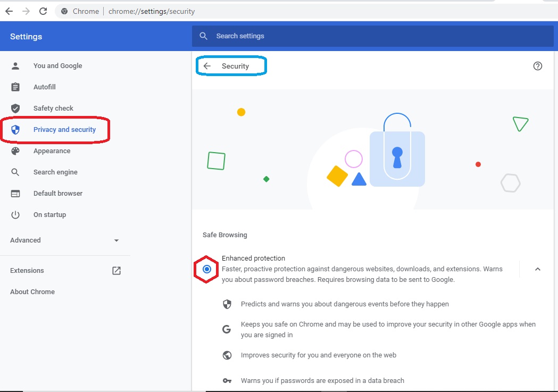558x392 pixels.
Task: Collapse Enhanced protection details chevron
Action: pos(538,269)
